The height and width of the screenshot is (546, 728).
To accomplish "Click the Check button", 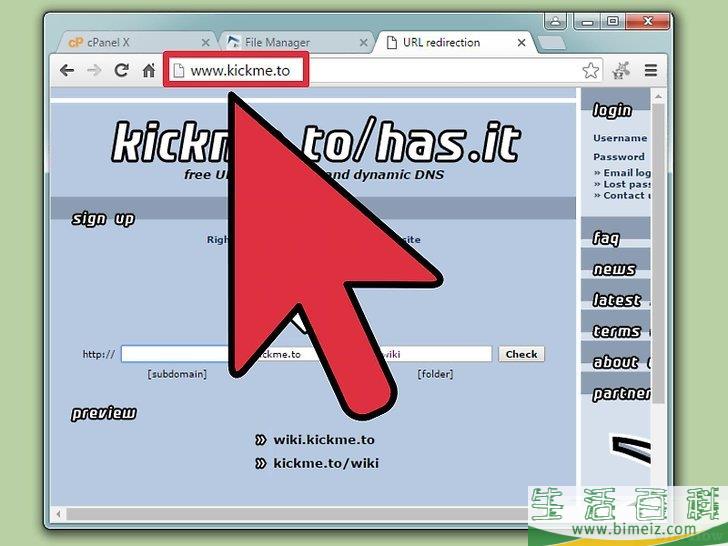I will pos(521,354).
